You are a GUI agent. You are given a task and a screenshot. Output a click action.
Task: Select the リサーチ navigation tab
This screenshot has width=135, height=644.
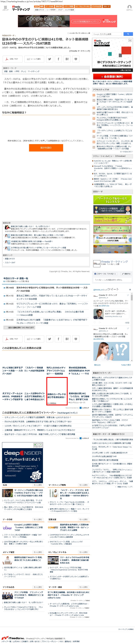click(x=106, y=7)
